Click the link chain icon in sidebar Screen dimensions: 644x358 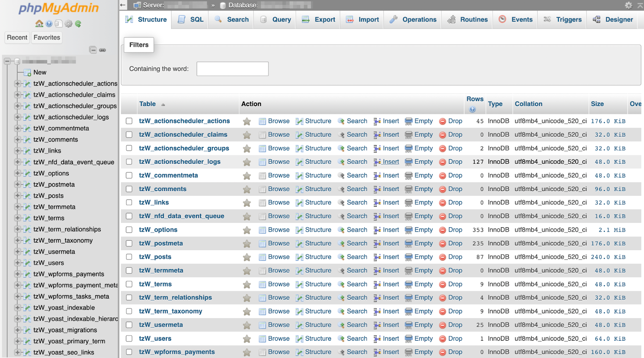pyautogui.click(x=103, y=50)
